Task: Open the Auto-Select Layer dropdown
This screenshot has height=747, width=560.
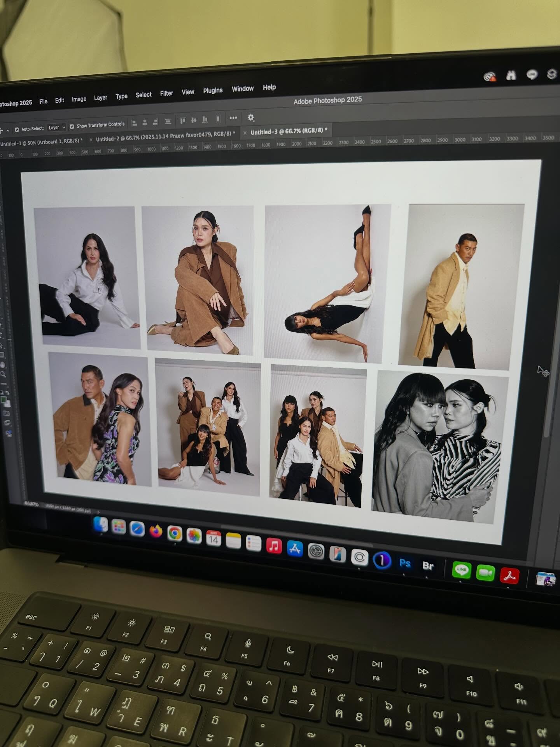Action: coord(56,128)
